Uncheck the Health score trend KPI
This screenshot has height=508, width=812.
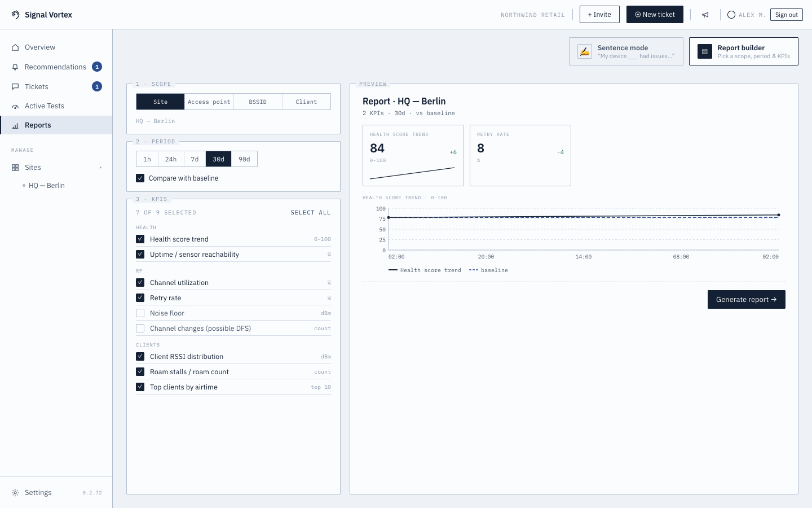pos(140,239)
